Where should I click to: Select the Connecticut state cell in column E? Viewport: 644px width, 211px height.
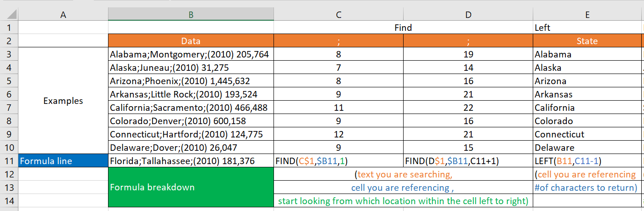[587, 134]
